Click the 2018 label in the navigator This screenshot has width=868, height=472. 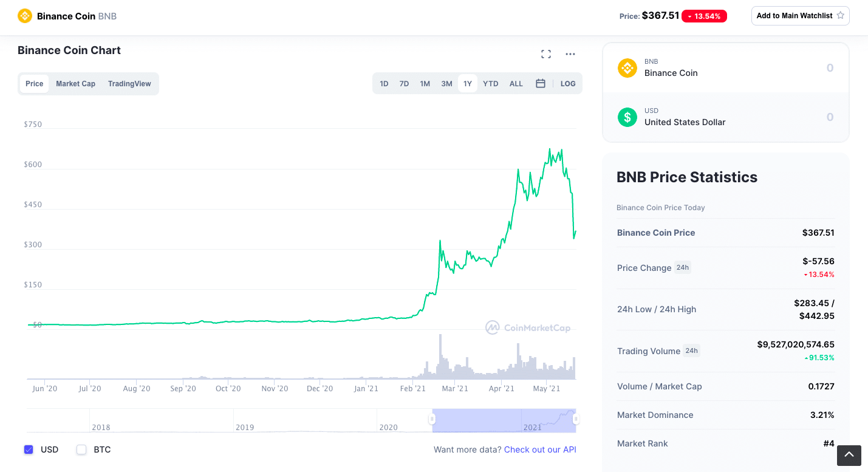point(101,427)
